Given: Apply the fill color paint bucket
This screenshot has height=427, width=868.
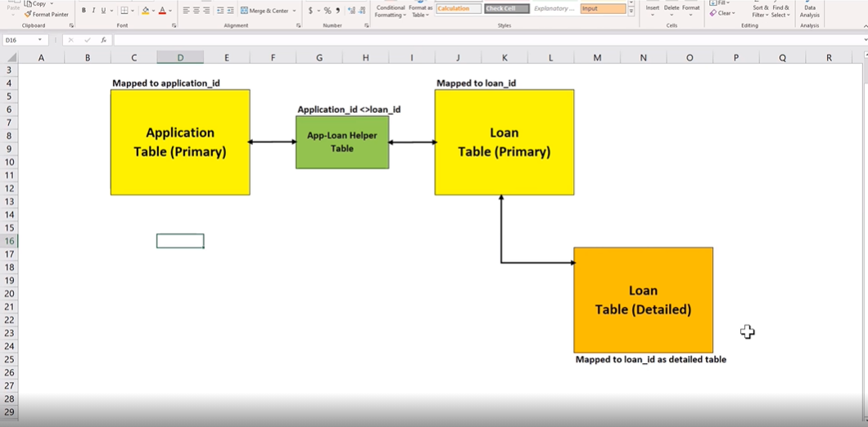Looking at the screenshot, I should coord(145,11).
